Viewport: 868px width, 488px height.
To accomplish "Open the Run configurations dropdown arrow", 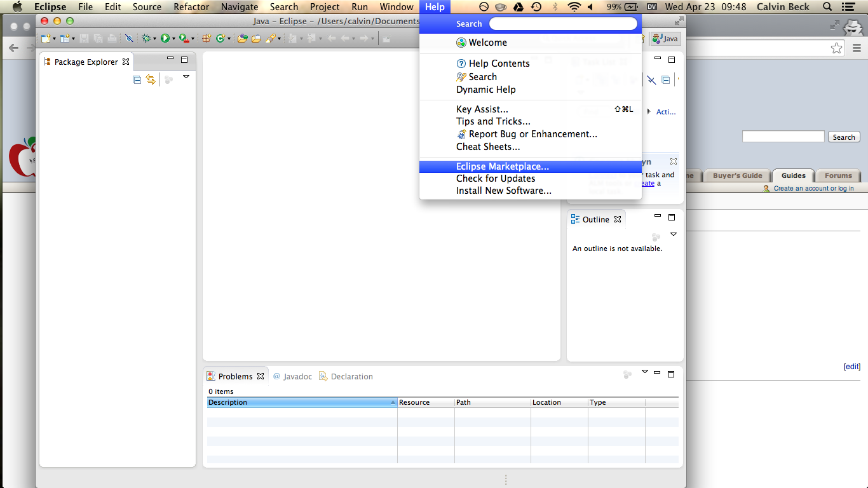I will click(173, 39).
